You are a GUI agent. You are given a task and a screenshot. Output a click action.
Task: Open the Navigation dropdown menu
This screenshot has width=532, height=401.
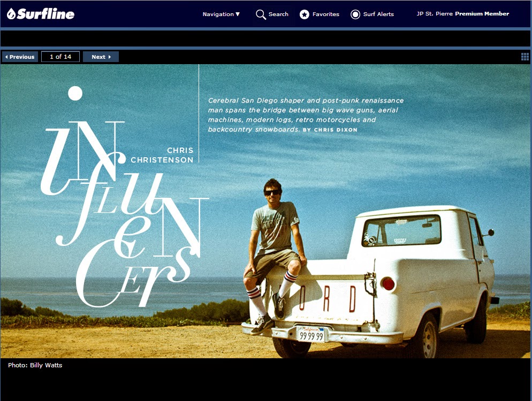pos(221,14)
